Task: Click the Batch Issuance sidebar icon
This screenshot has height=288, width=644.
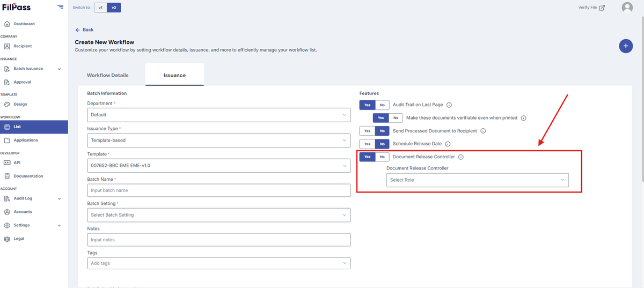Action: pos(7,69)
